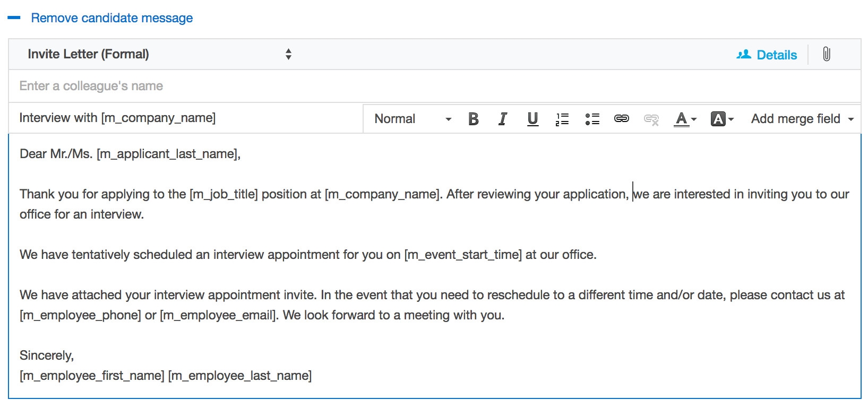Open the message Details
This screenshot has width=868, height=408.
pos(767,55)
